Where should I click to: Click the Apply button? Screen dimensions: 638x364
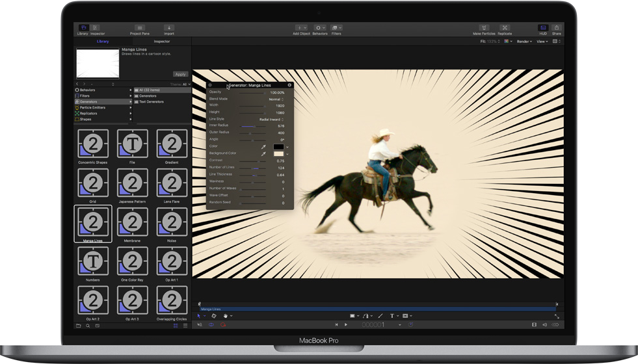tap(180, 74)
